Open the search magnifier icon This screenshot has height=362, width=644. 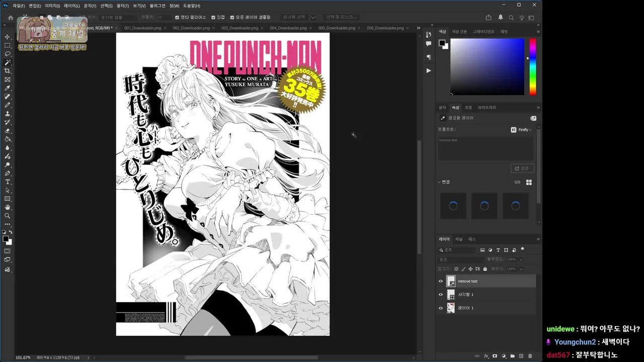pos(511,17)
